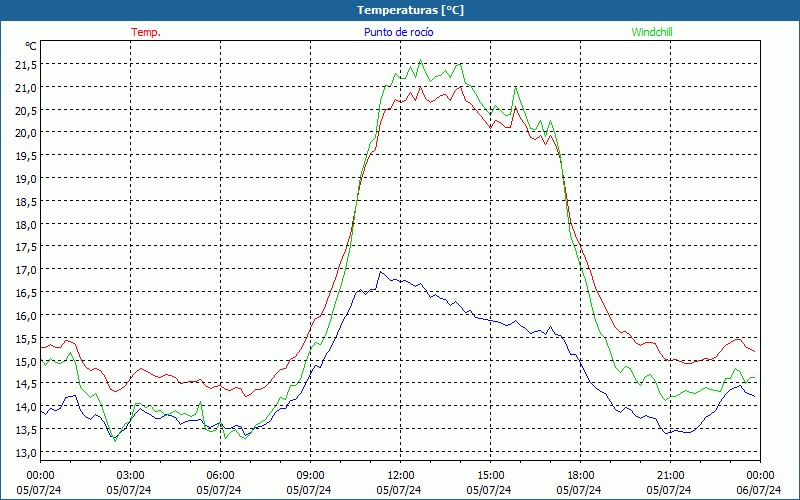Viewport: 800px width, 500px height.
Task: Click the 18,5 y-axis value
Action: (26, 202)
